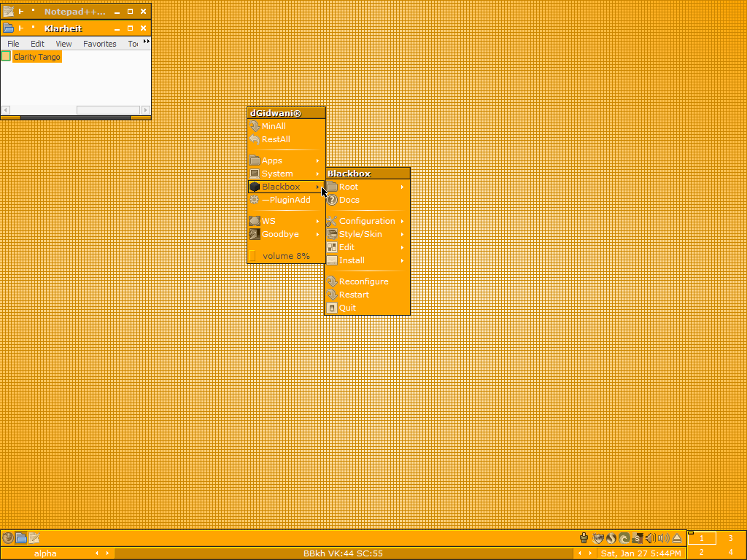The width and height of the screenshot is (747, 560).
Task: Click the previous workspace arrow beside alpha
Action: pyautogui.click(x=97, y=553)
